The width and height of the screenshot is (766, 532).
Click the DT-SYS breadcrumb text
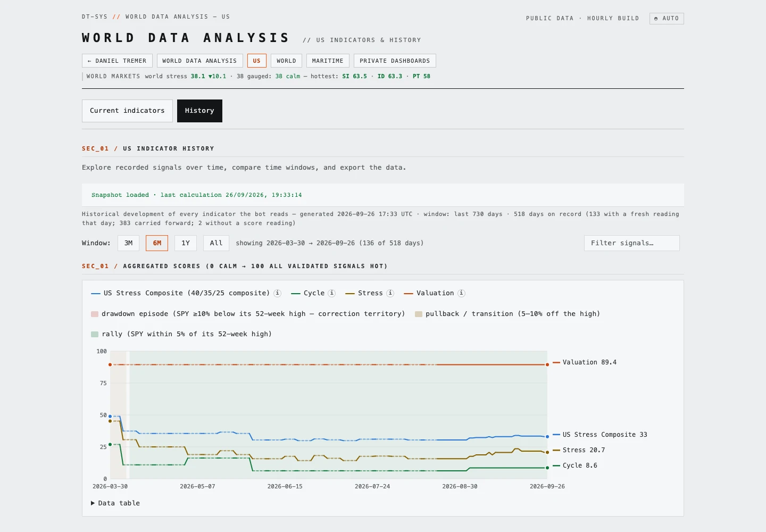click(x=95, y=17)
